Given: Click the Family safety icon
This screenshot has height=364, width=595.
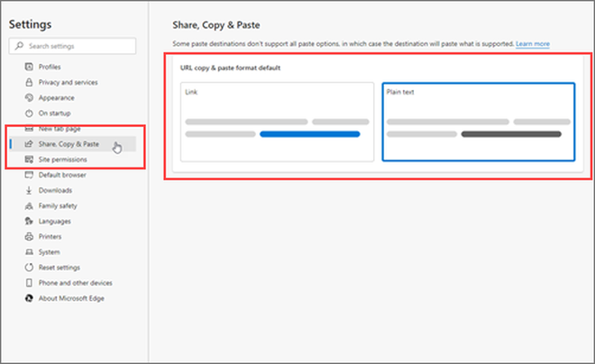Looking at the screenshot, I should (29, 206).
